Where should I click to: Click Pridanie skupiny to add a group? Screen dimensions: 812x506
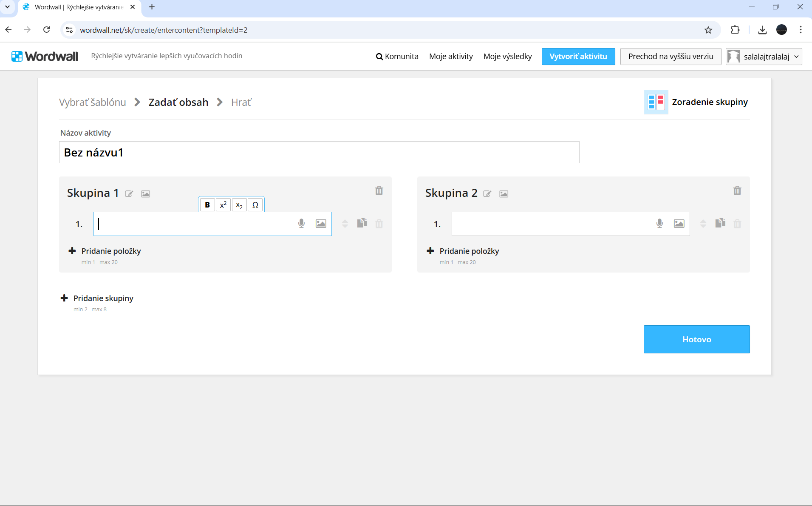pyautogui.click(x=103, y=298)
